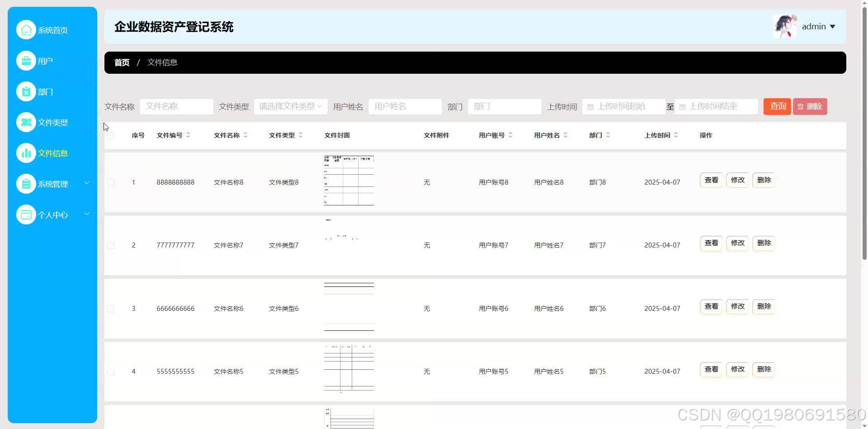Click 查看 on the 文件名称7 row

click(711, 243)
